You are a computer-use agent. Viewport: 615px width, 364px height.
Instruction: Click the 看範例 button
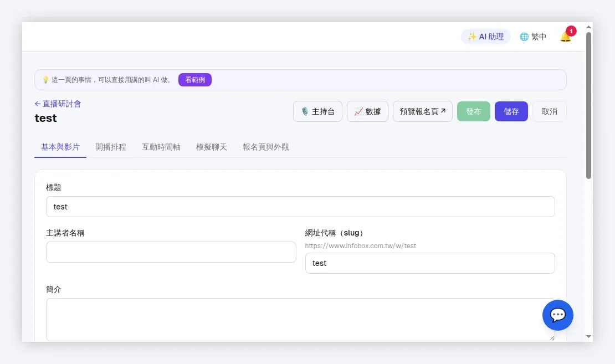pos(195,80)
